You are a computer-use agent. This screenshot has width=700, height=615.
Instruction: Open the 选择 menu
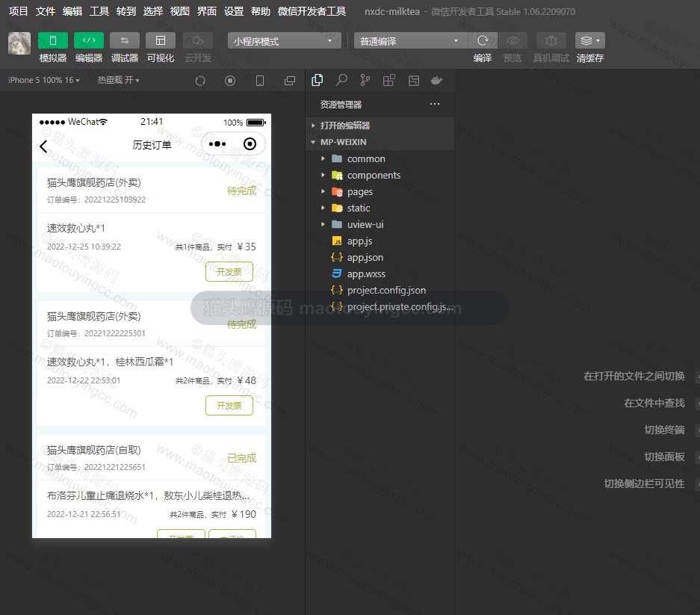point(152,11)
